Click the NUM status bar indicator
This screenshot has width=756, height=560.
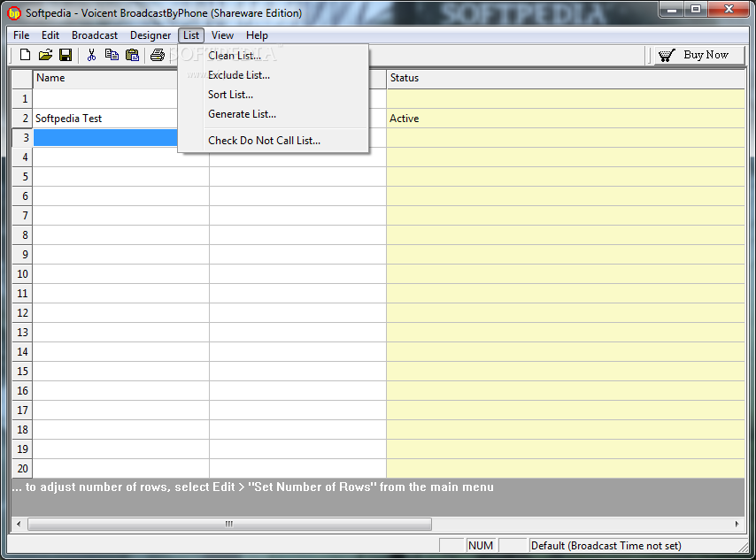click(x=480, y=546)
